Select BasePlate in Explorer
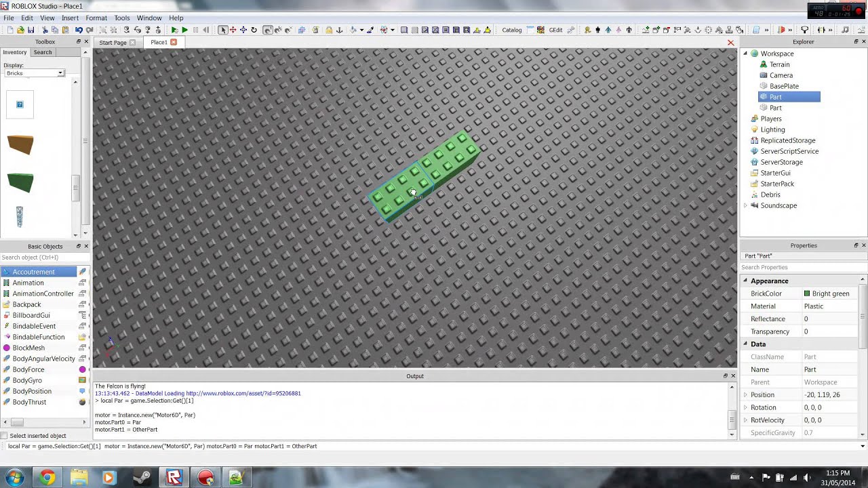 coord(784,86)
